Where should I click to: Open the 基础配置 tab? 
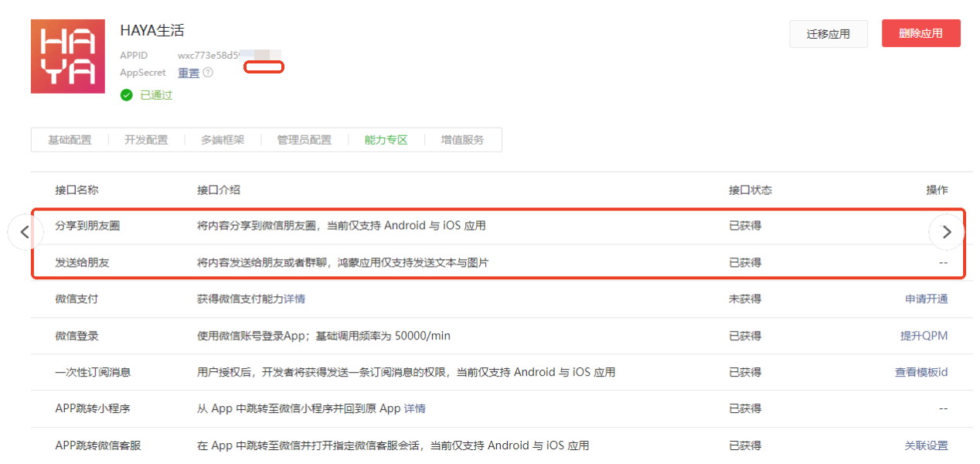coord(70,140)
